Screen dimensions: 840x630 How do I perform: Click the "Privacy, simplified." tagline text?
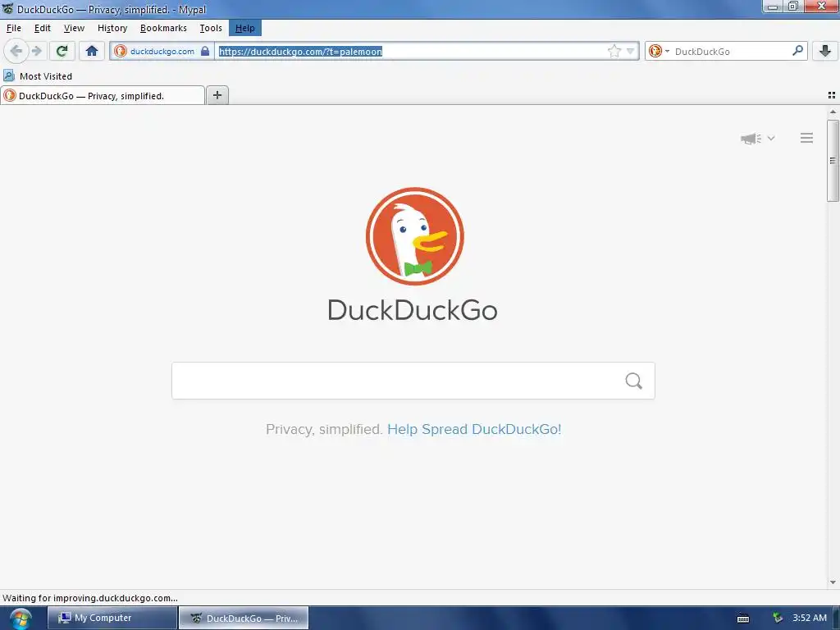(x=324, y=429)
